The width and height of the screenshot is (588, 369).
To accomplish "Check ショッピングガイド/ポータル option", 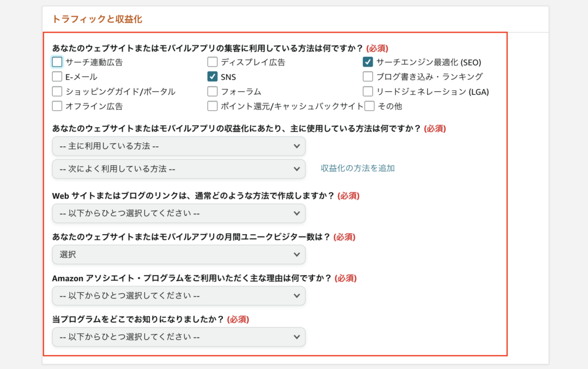I will (x=57, y=91).
